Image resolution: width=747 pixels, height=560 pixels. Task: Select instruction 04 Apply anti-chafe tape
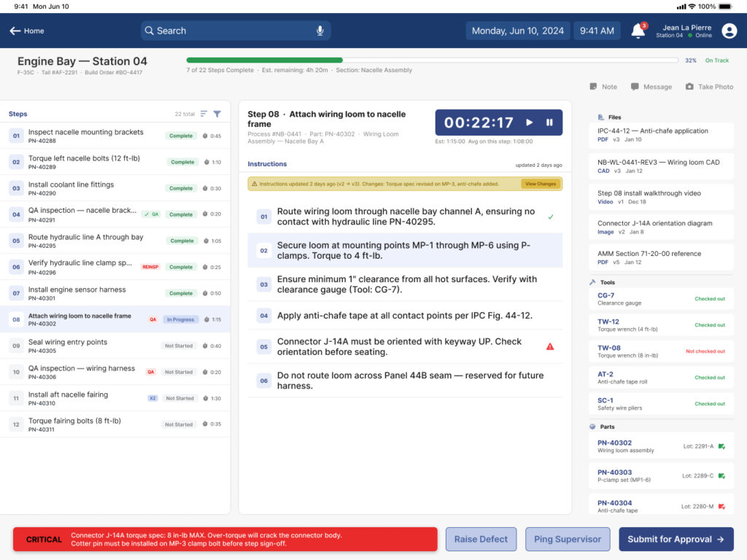pyautogui.click(x=405, y=315)
